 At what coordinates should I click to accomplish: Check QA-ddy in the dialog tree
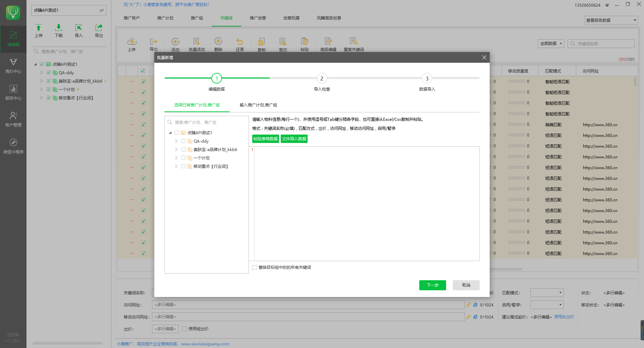[x=183, y=141]
